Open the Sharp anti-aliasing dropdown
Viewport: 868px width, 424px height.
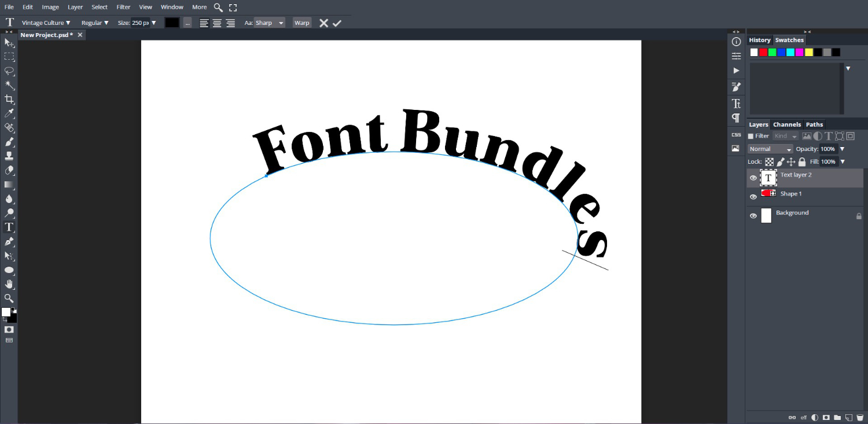coord(270,23)
